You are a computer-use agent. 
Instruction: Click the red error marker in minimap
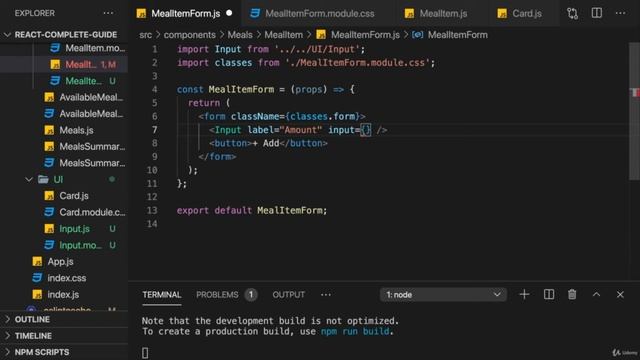(636, 93)
